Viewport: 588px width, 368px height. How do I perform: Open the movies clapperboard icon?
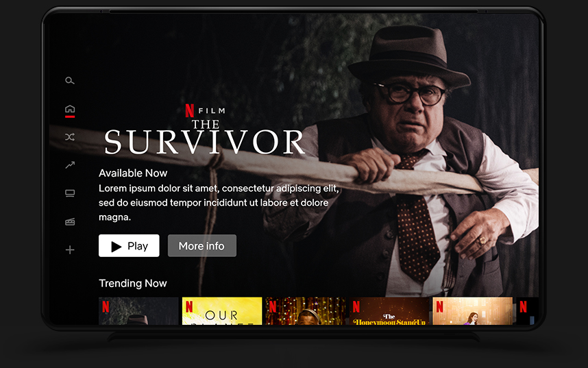coord(70,222)
